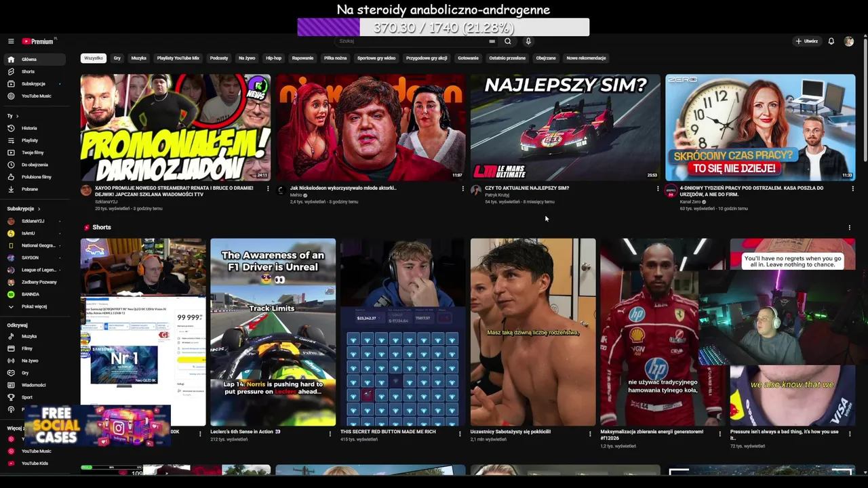This screenshot has height=488, width=868.
Task: Browse Wiadomości news in Odkrywaj
Action: 36,385
